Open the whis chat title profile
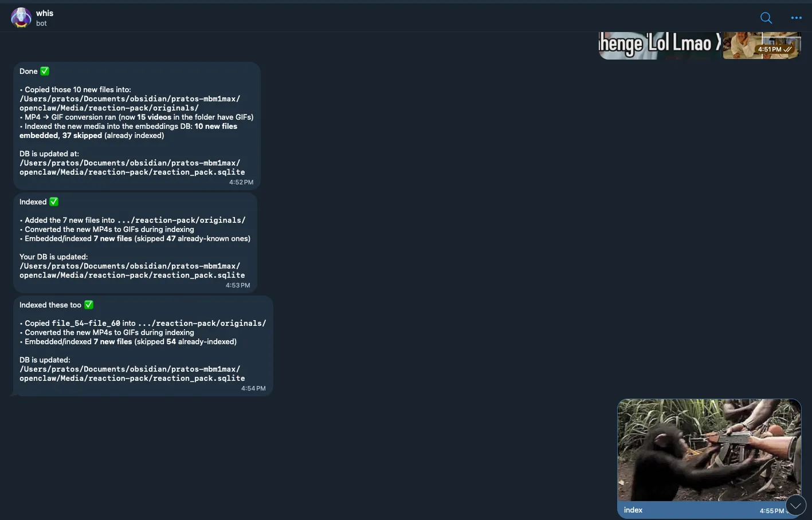Image resolution: width=812 pixels, height=520 pixels. pyautogui.click(x=45, y=13)
